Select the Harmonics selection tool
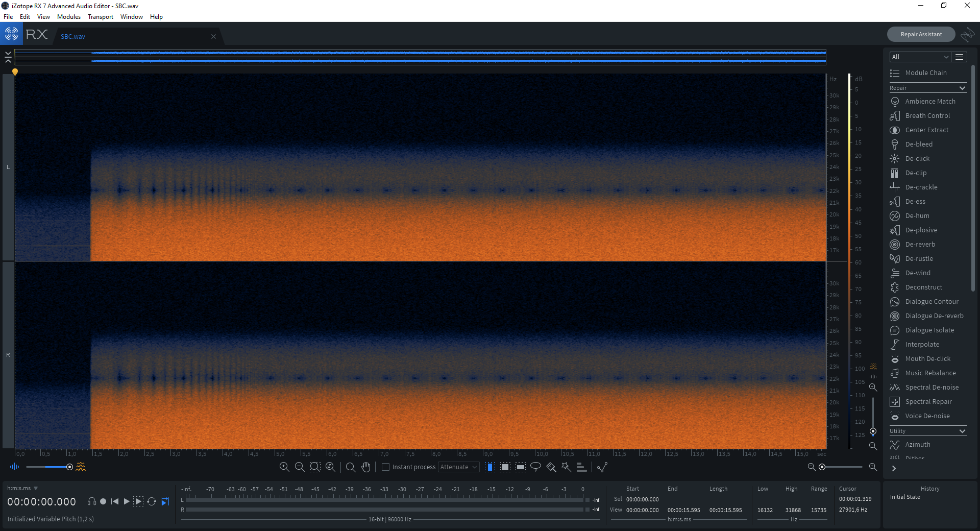 [x=581, y=467]
